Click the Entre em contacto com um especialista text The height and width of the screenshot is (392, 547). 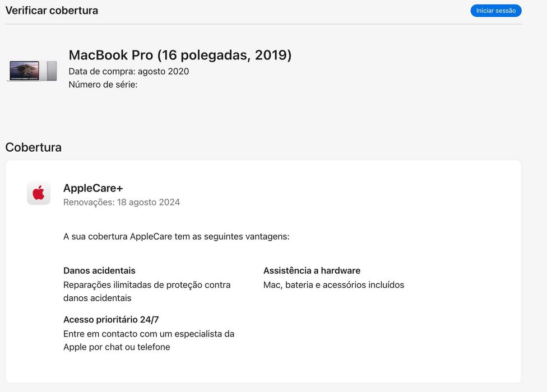149,334
